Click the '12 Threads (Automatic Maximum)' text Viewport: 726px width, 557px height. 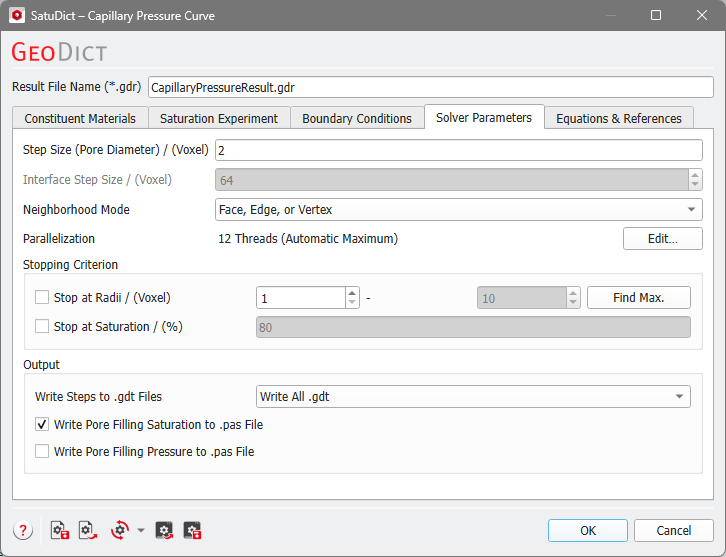(x=308, y=238)
